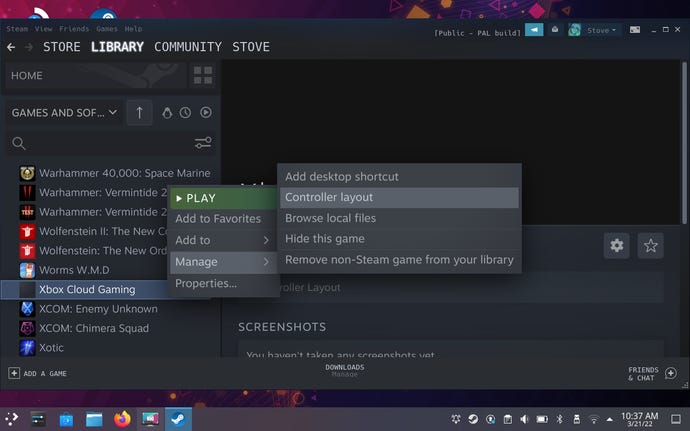The height and width of the screenshot is (431, 690).
Task: Click the sort ascending arrow button
Action: 139,113
